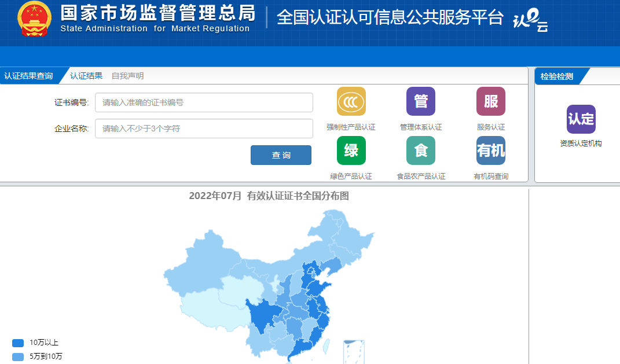Focus the 企业名称 input field
Viewport: 620px width, 364px height.
coord(204,128)
